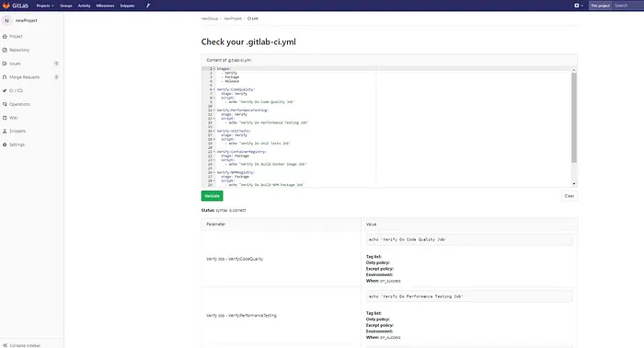This screenshot has height=348, width=644.
Task: Open Wiki book icon in sidebar
Action: [5, 118]
